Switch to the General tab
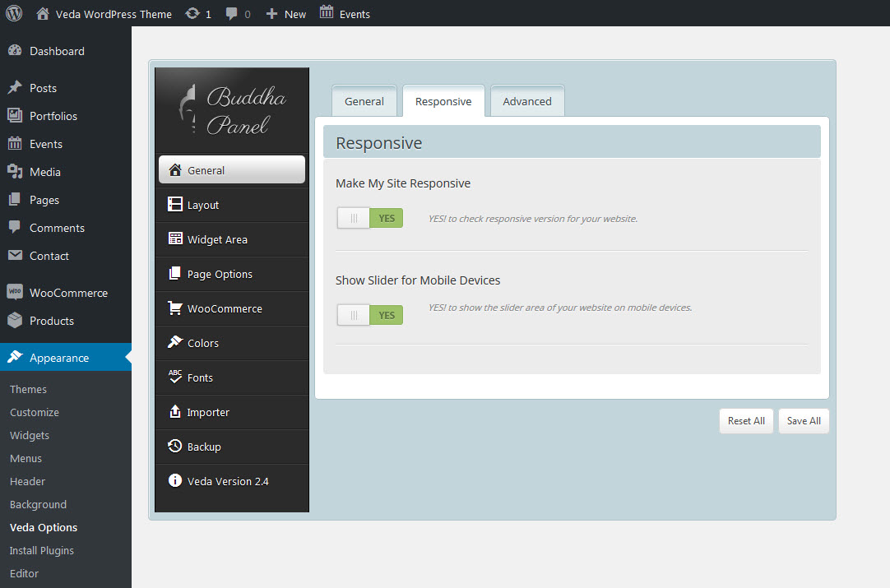 tap(364, 102)
